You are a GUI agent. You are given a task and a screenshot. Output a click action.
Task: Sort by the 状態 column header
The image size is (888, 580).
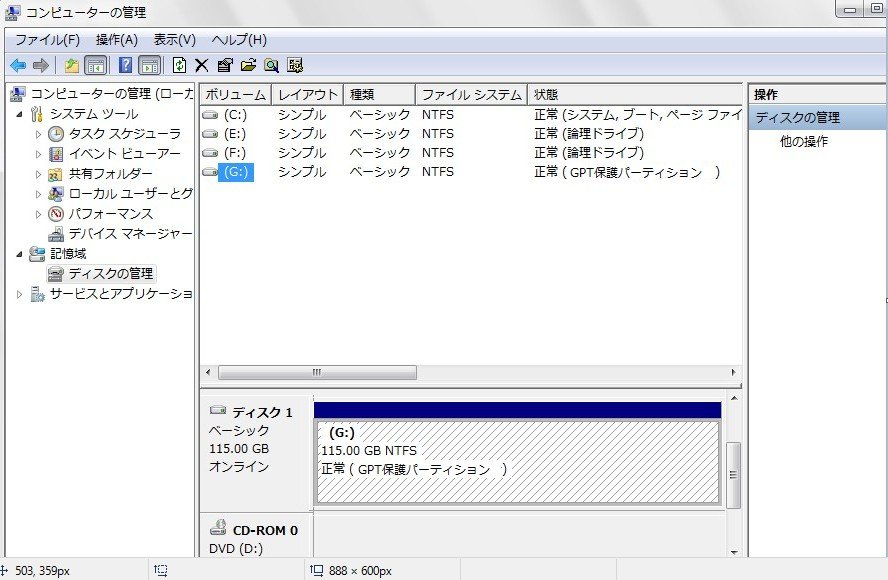pyautogui.click(x=635, y=95)
